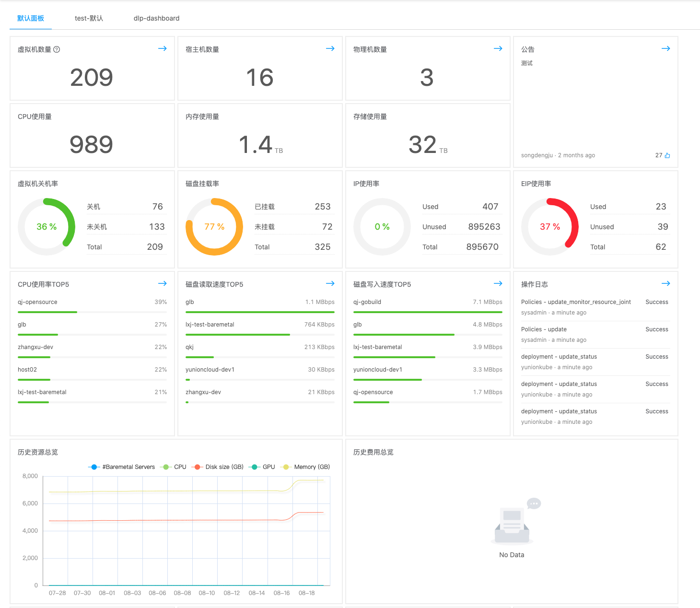Toggle Memory (GB) legend series

(x=306, y=467)
